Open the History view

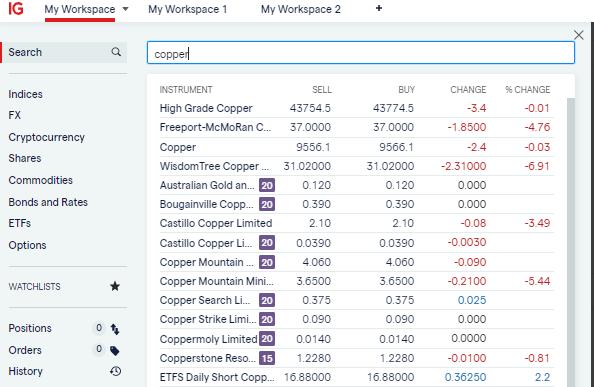[x=25, y=371]
